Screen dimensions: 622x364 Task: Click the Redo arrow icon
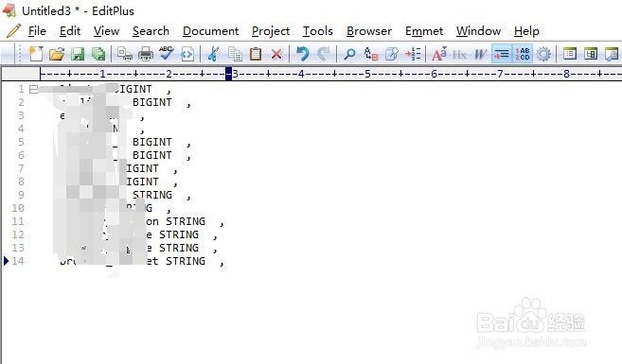click(x=323, y=54)
